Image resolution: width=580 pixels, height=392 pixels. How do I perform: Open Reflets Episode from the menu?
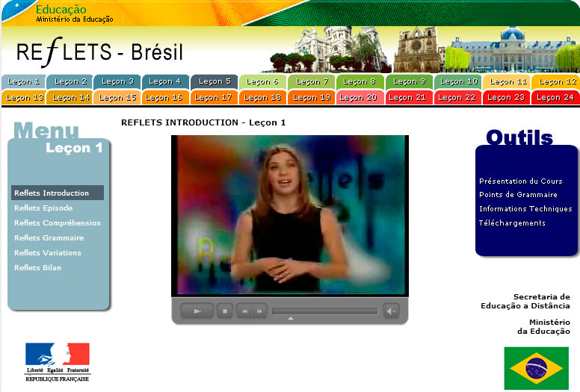coord(43,208)
